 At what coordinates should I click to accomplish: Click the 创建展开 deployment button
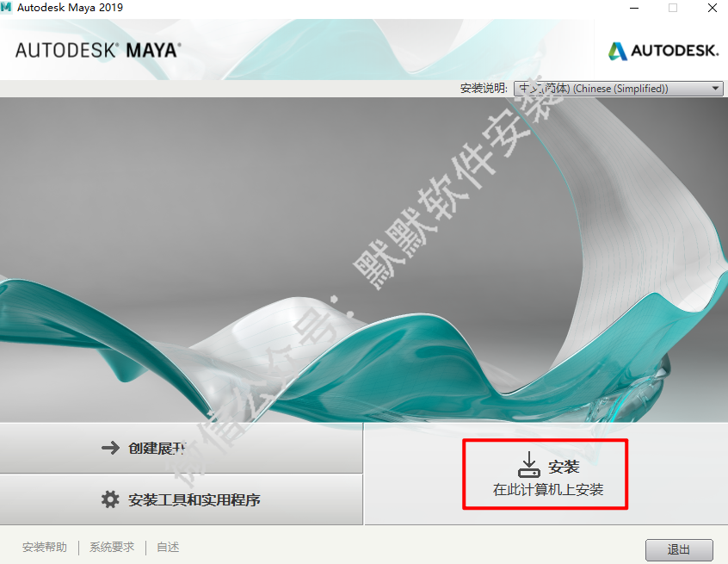[x=181, y=449]
